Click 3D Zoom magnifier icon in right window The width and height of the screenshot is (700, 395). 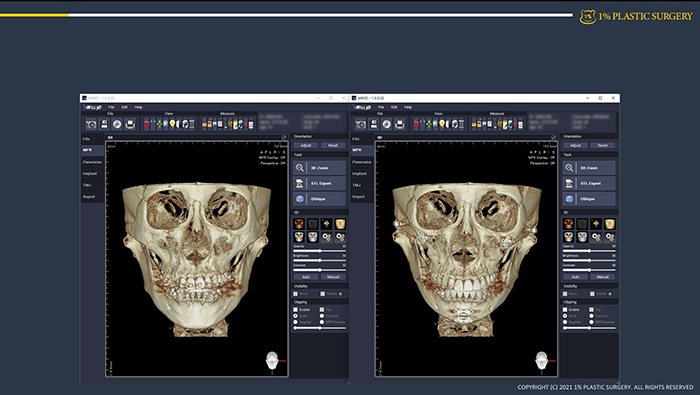click(x=569, y=168)
